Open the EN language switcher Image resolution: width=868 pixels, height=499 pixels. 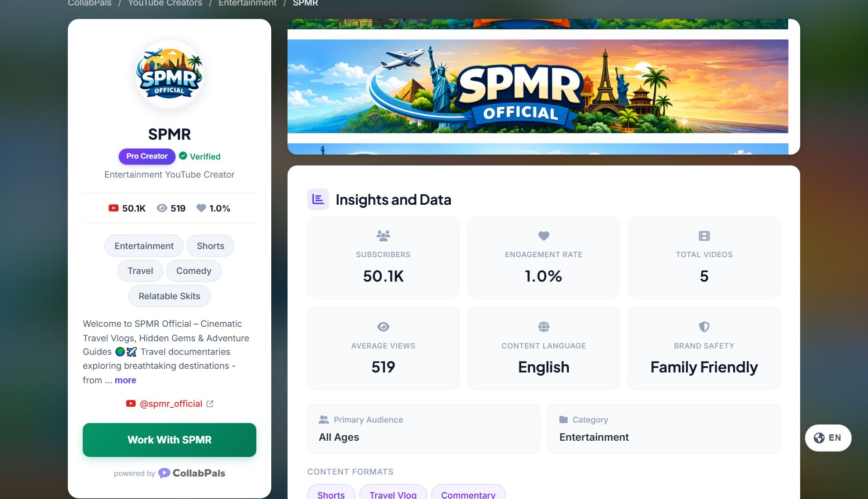tap(828, 438)
